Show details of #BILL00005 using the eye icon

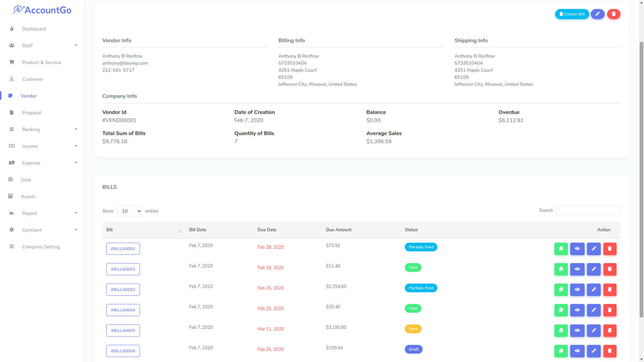[577, 330]
